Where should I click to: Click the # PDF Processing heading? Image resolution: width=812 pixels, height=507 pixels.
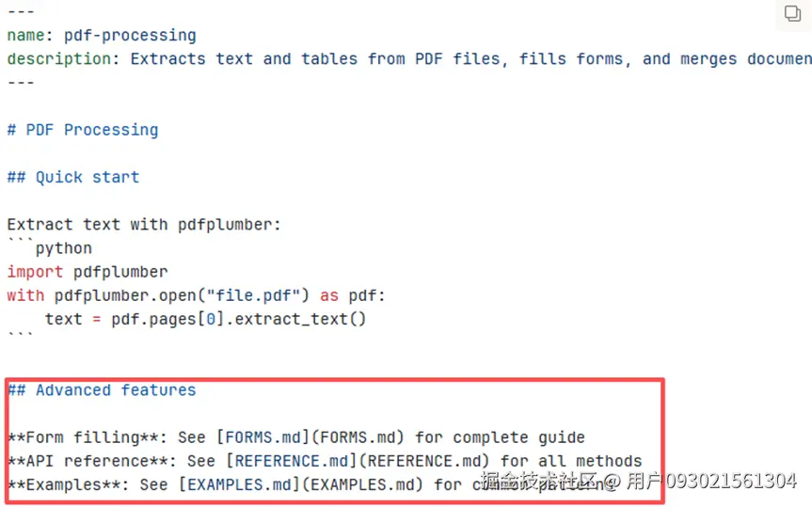83,130
